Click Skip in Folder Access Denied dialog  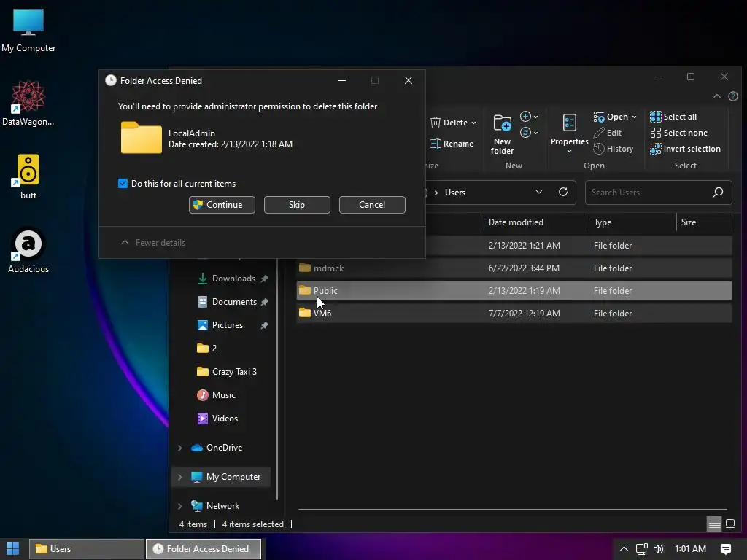point(297,205)
